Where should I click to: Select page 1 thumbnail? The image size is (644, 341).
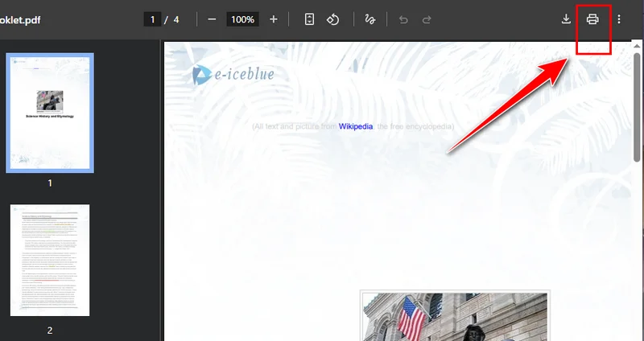(50, 113)
